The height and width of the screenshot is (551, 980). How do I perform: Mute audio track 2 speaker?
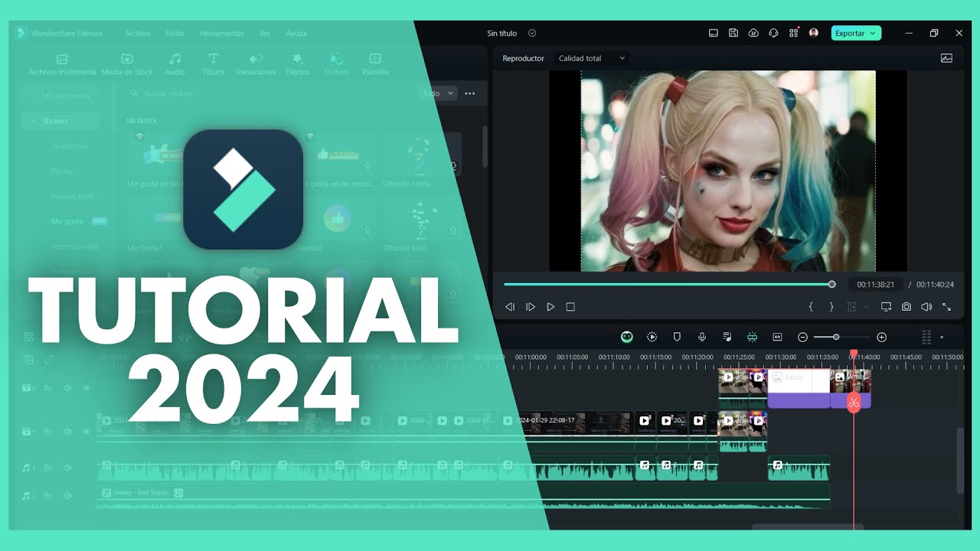pos(67,496)
